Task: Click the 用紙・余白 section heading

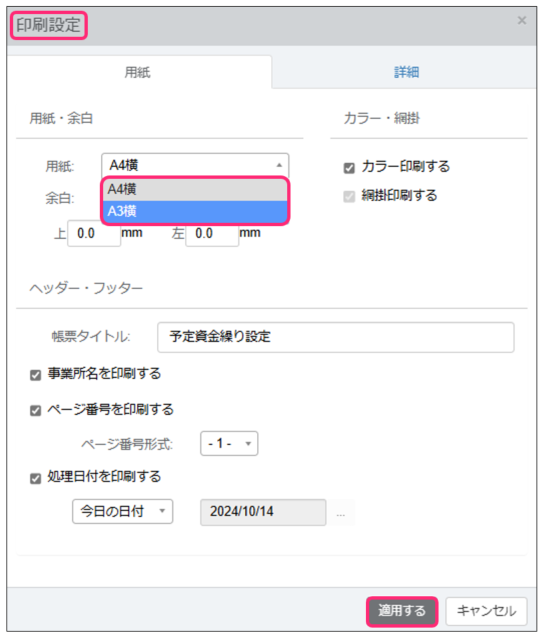Action: click(x=61, y=118)
